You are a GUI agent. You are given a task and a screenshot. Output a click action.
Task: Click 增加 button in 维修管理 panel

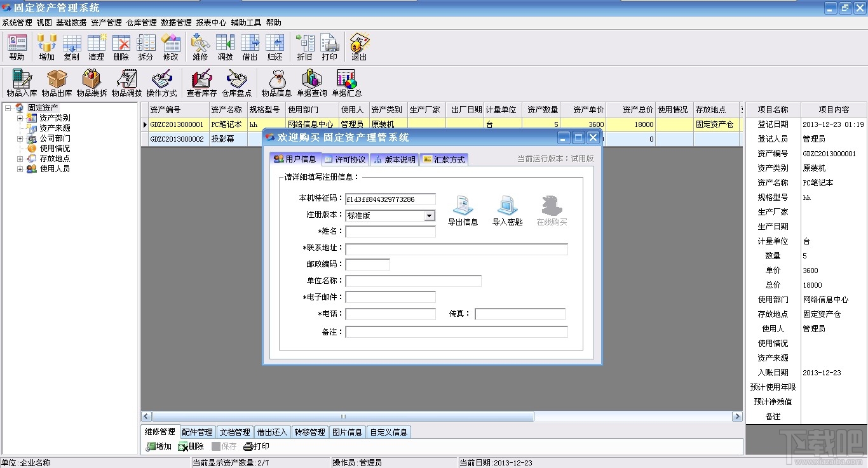tap(159, 446)
